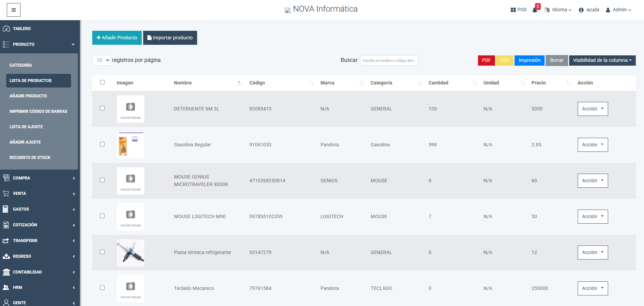
Task: Open the notifications bell icon
Action: [535, 10]
